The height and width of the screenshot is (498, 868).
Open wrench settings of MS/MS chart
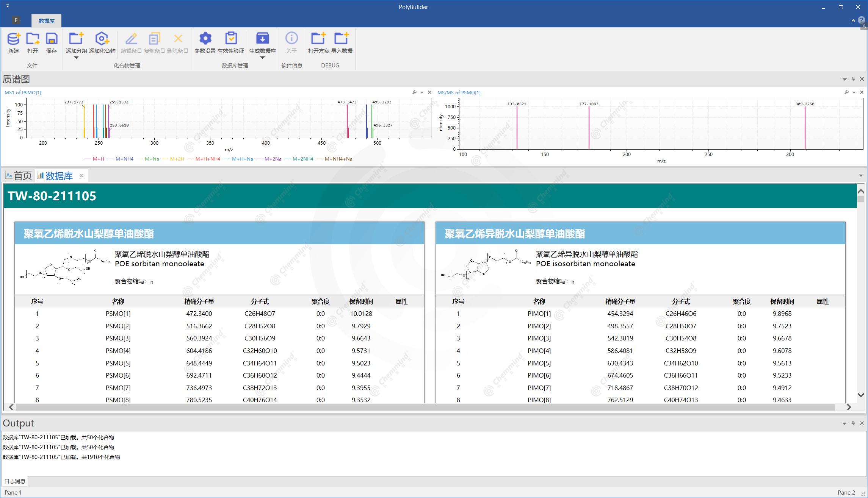click(x=846, y=92)
